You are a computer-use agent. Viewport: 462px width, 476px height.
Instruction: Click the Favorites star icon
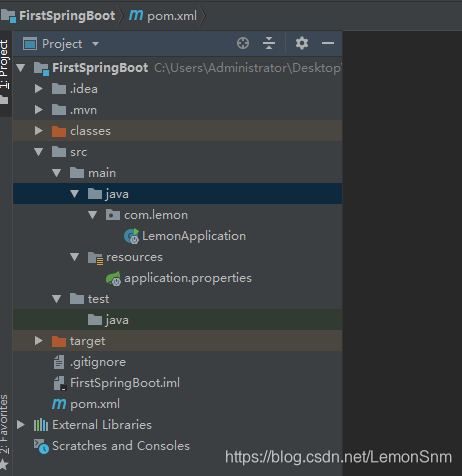[4, 464]
